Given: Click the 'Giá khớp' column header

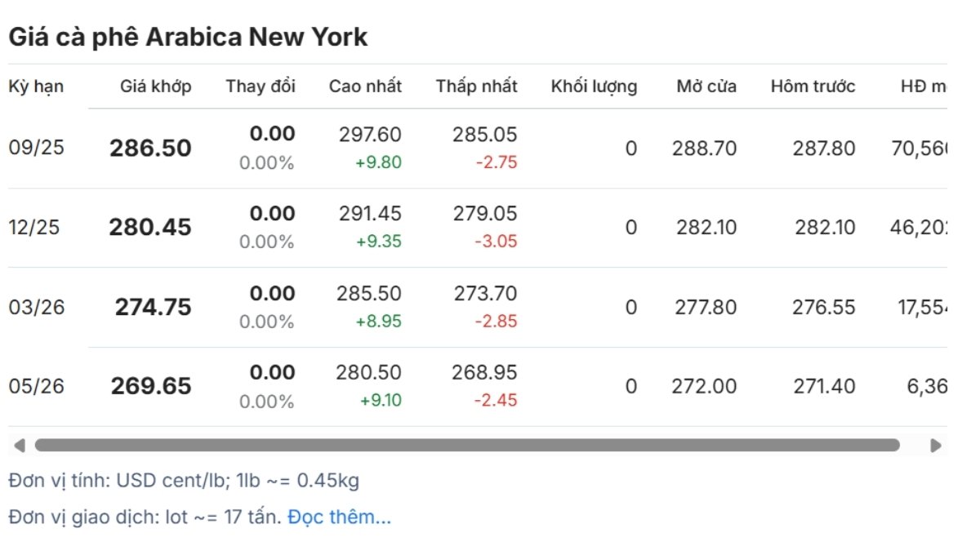Looking at the screenshot, I should (156, 87).
